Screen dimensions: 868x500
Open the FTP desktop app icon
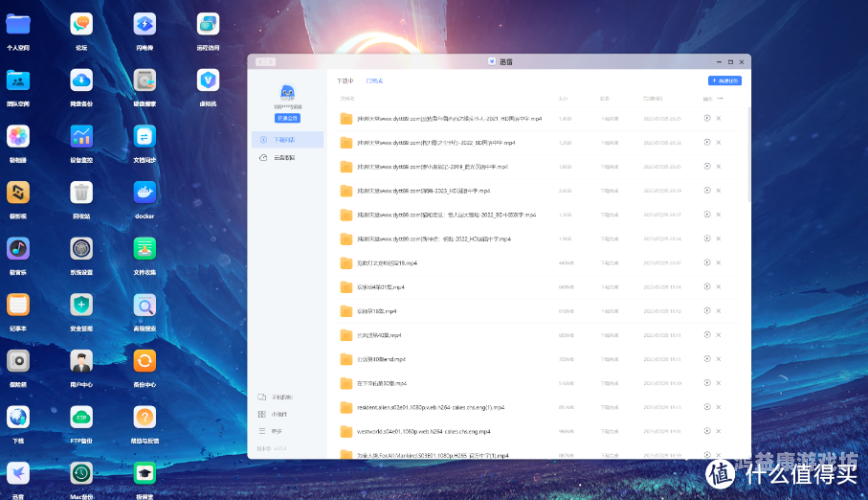(81, 416)
